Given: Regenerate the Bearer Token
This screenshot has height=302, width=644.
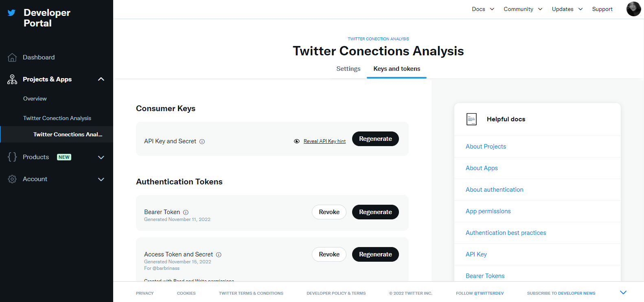Looking at the screenshot, I should [x=375, y=212].
